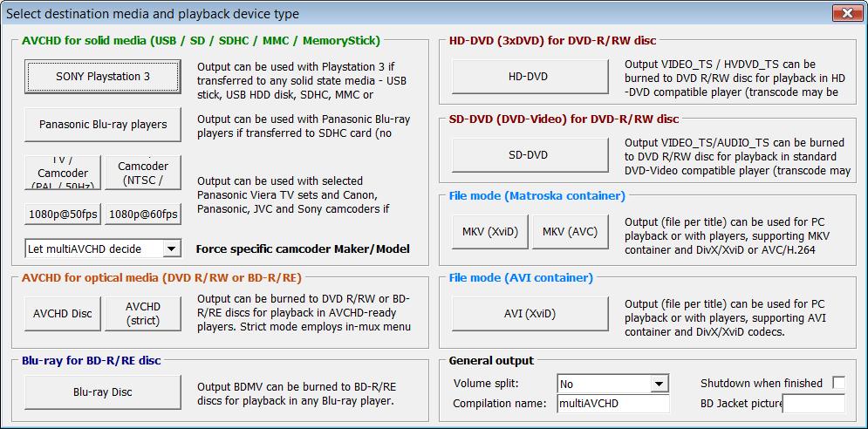Select MKV (AVC) file mode
This screenshot has height=429, width=868.
pyautogui.click(x=570, y=232)
